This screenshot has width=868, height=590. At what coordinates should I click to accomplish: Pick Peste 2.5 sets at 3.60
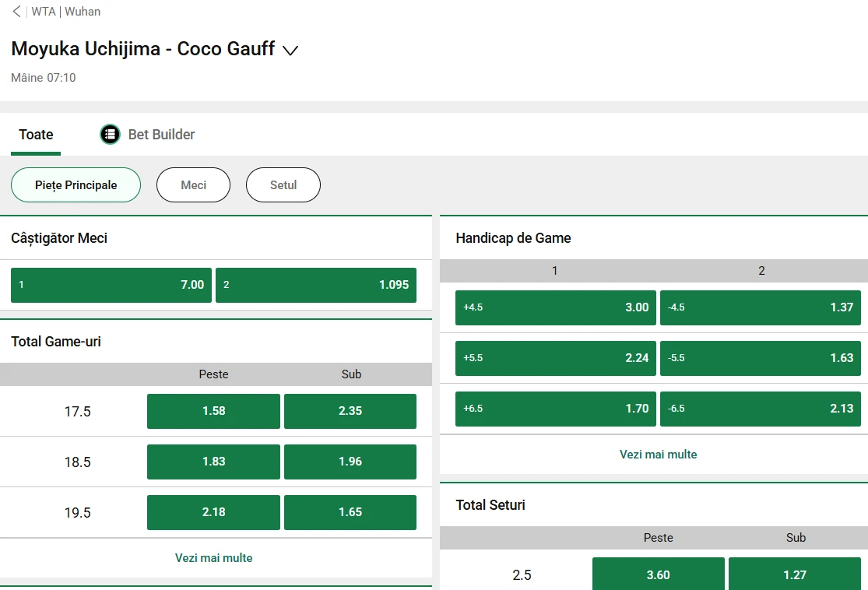[659, 574]
